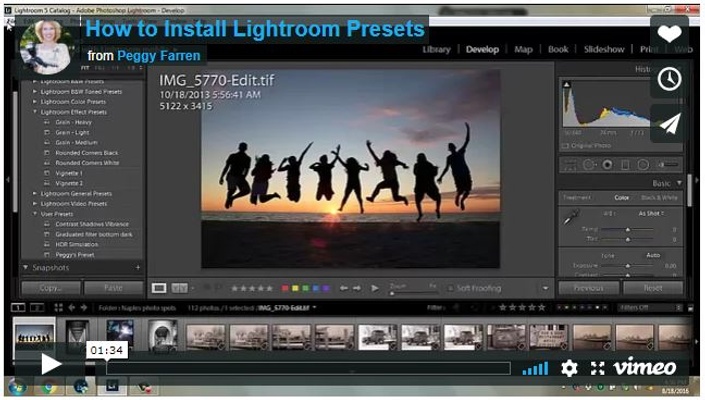Apply the Vignette 1 preset

pos(69,173)
